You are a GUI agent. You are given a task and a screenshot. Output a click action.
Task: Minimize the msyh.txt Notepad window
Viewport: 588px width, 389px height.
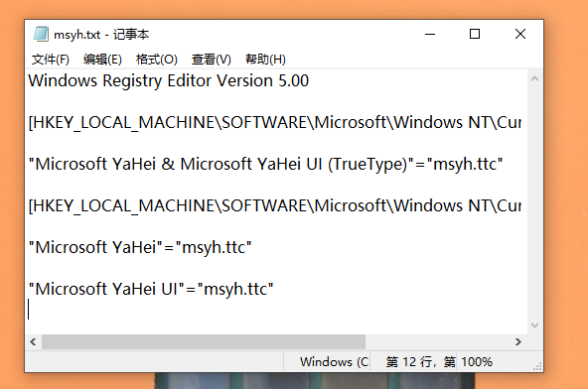pyautogui.click(x=430, y=34)
